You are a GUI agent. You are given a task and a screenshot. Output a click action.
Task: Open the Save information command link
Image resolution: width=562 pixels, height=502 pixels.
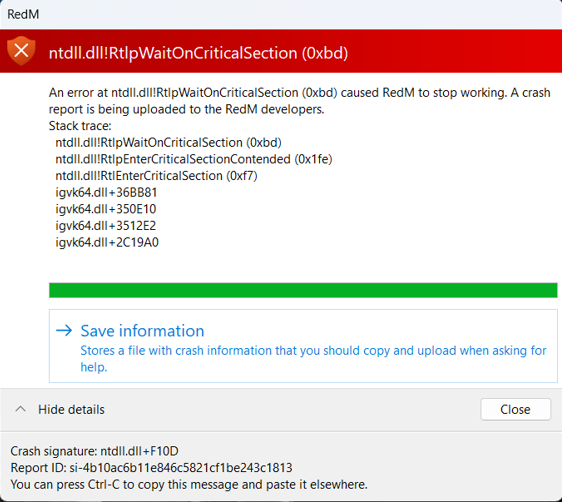point(303,346)
